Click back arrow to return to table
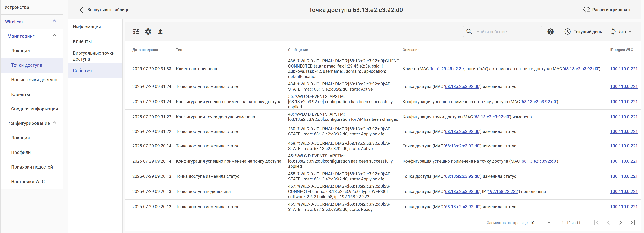Screen dimensions: 644x233 [x=81, y=10]
